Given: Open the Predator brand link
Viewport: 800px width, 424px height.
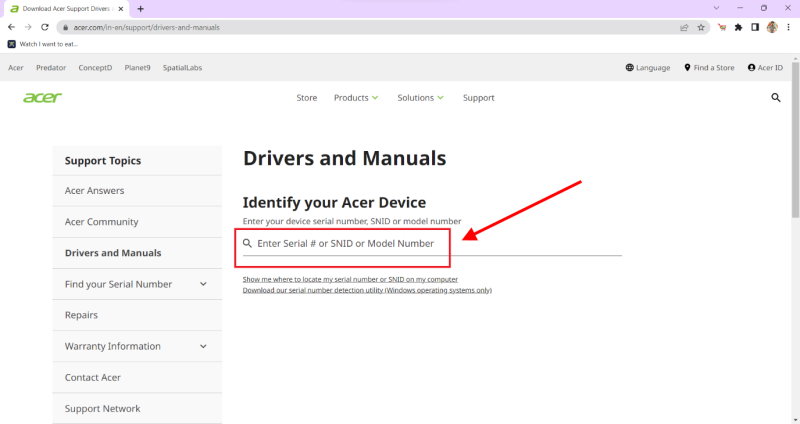Looking at the screenshot, I should (x=51, y=67).
